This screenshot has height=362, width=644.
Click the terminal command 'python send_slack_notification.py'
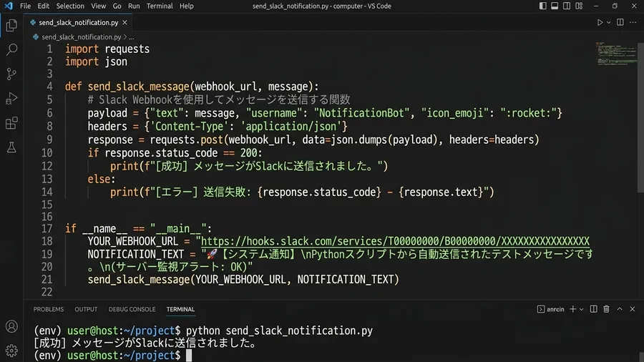pos(279,331)
